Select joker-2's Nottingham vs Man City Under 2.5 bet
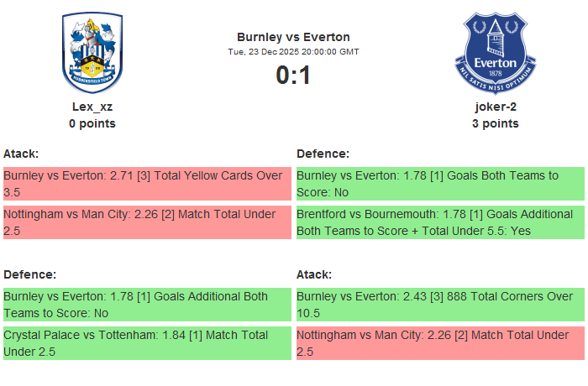Screen dimensions: 588x386 pyautogui.click(x=440, y=343)
